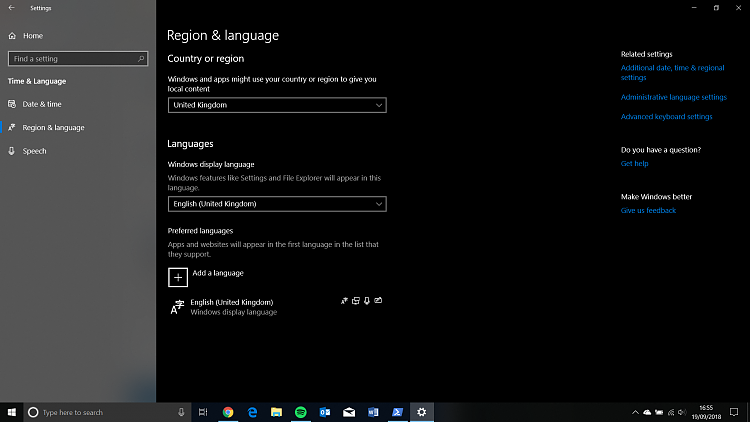Expand the Country or region dropdown
This screenshot has width=750, height=422.
pos(277,105)
